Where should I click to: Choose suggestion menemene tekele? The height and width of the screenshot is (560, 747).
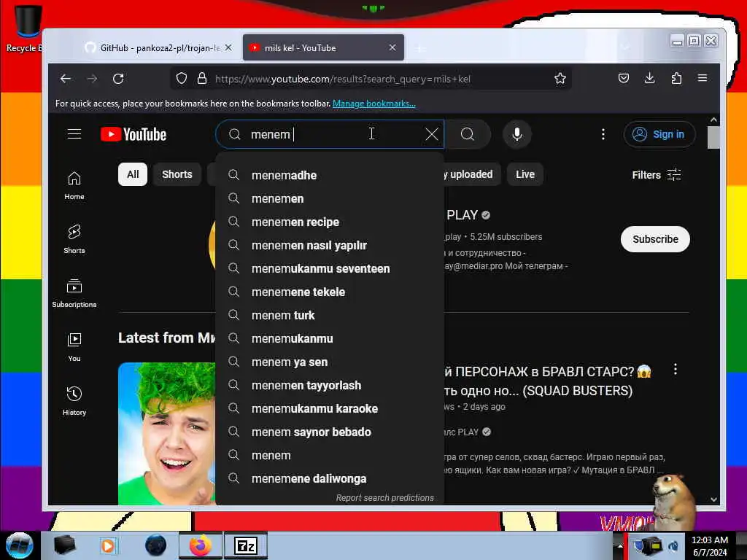tap(330, 292)
